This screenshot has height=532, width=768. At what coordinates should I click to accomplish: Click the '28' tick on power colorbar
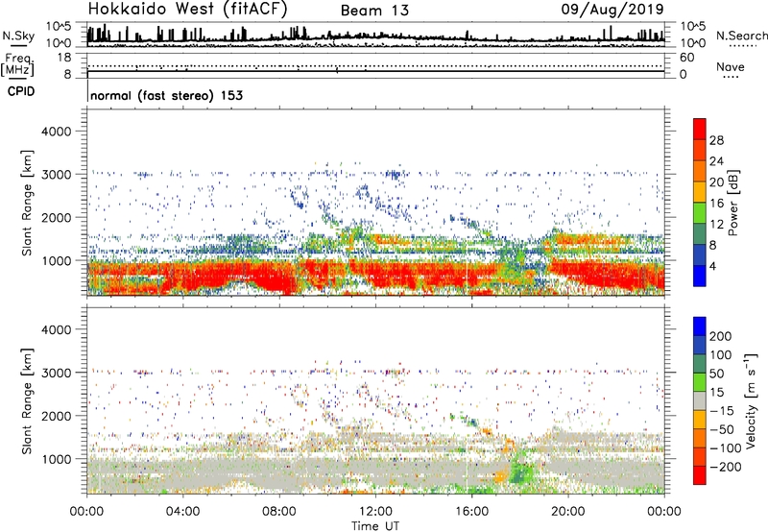pos(716,140)
